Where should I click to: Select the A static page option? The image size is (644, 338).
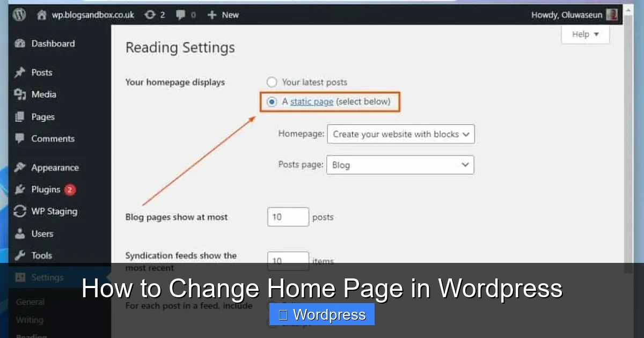[x=272, y=101]
